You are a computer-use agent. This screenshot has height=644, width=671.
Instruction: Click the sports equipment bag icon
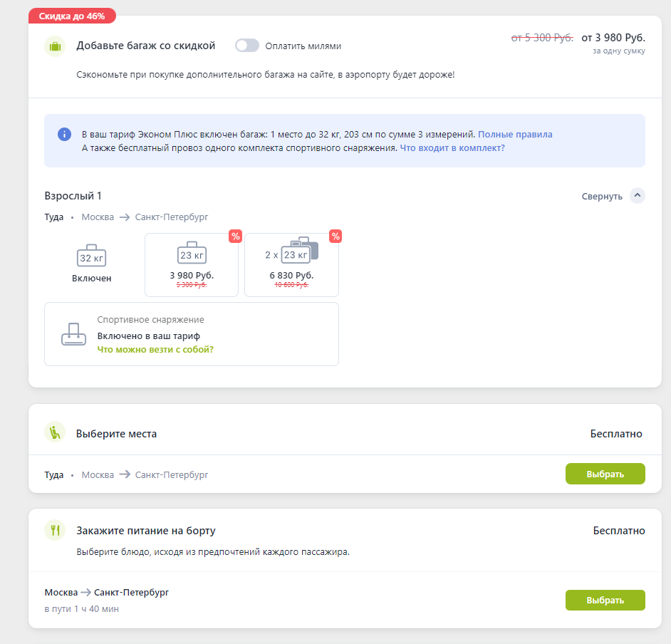pos(72,334)
